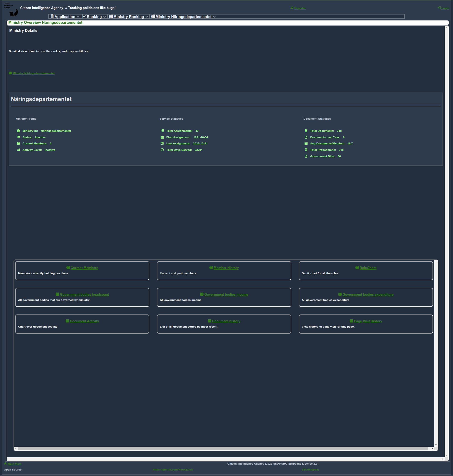453x476 pixels.
Task: Open Government bodies headcount link
Action: pos(84,294)
